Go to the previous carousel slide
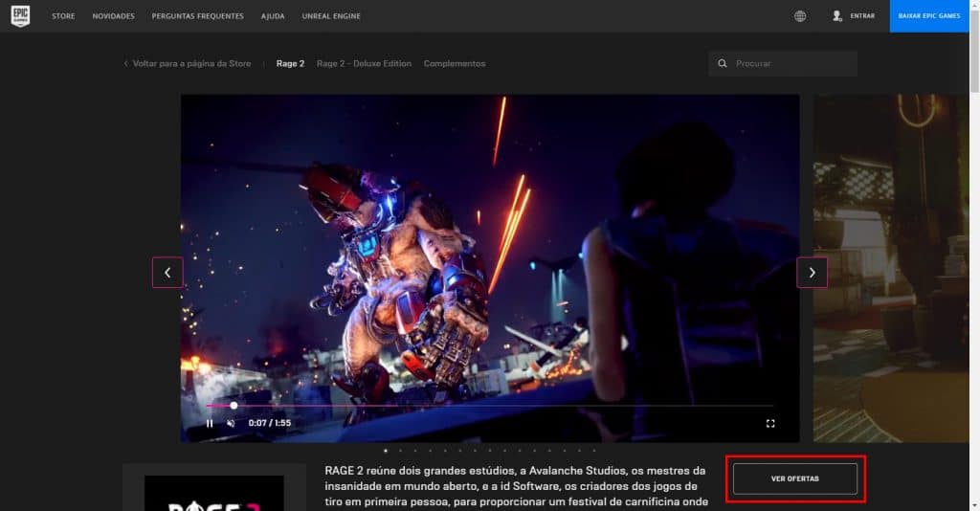 [x=167, y=273]
